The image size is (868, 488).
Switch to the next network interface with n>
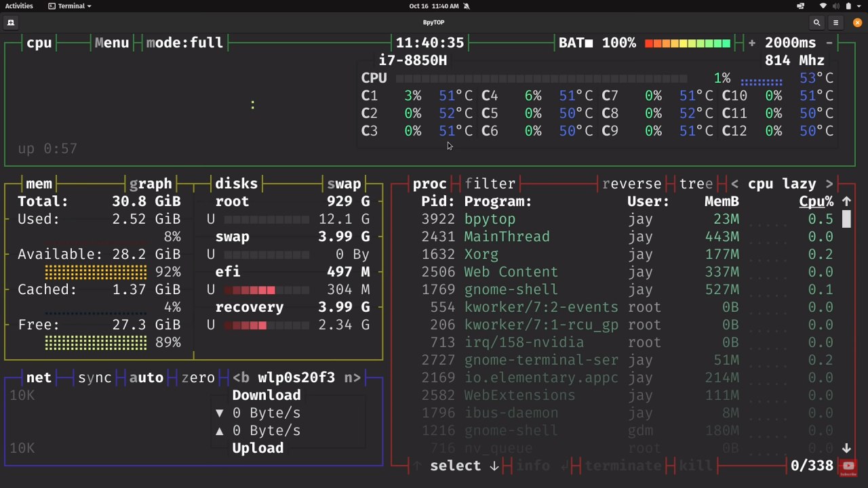(x=353, y=378)
